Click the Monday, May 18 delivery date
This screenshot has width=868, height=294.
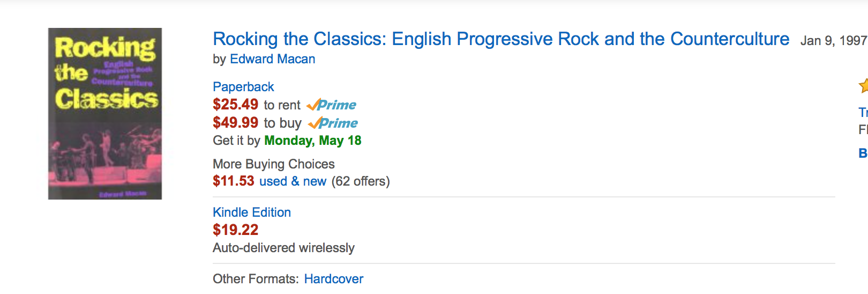[x=313, y=141]
